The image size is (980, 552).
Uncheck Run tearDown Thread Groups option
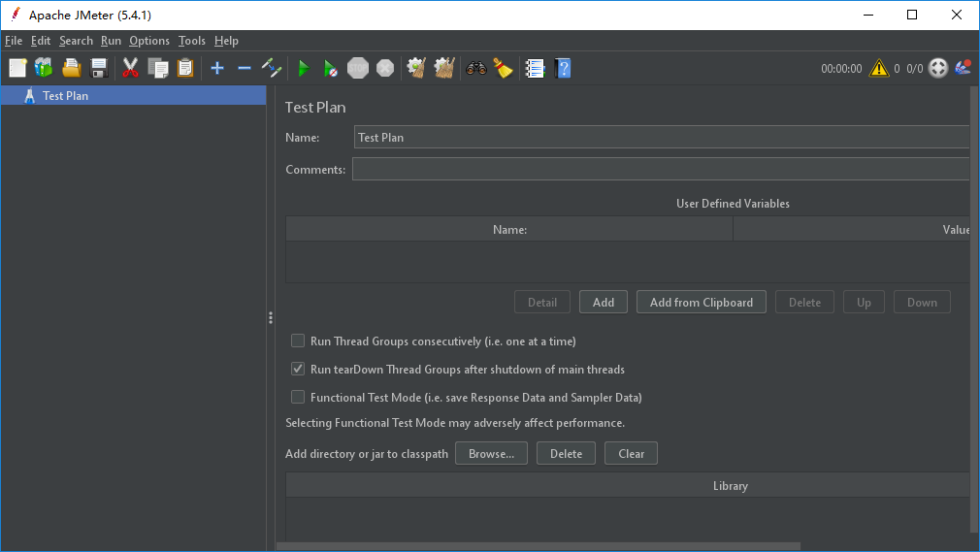(298, 369)
